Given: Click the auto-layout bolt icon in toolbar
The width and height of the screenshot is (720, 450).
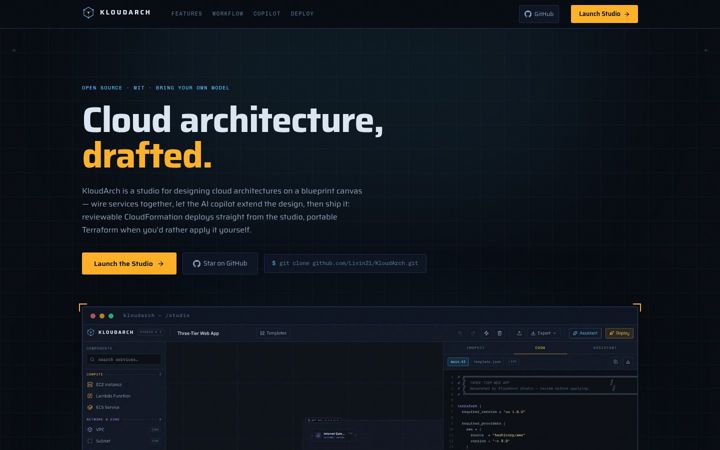Looking at the screenshot, I should tap(486, 333).
